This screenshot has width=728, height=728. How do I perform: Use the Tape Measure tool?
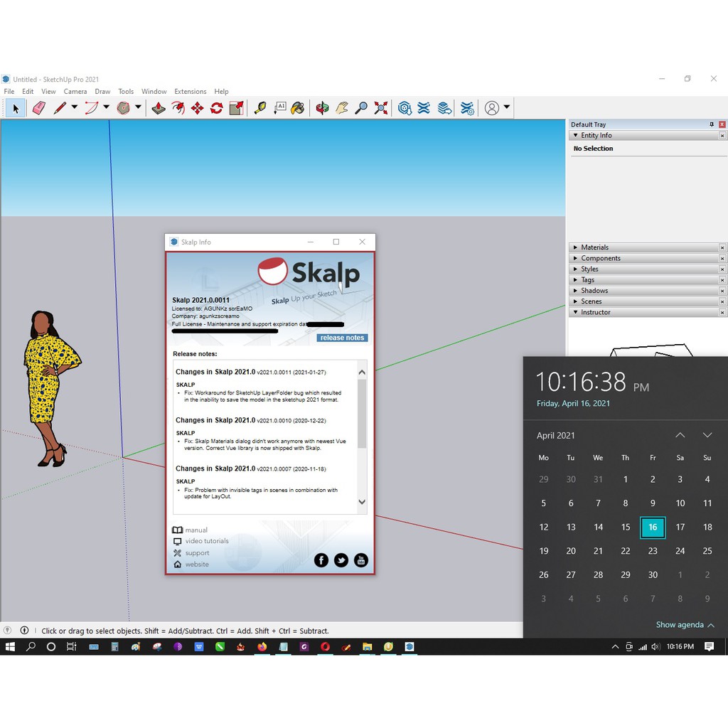(262, 107)
